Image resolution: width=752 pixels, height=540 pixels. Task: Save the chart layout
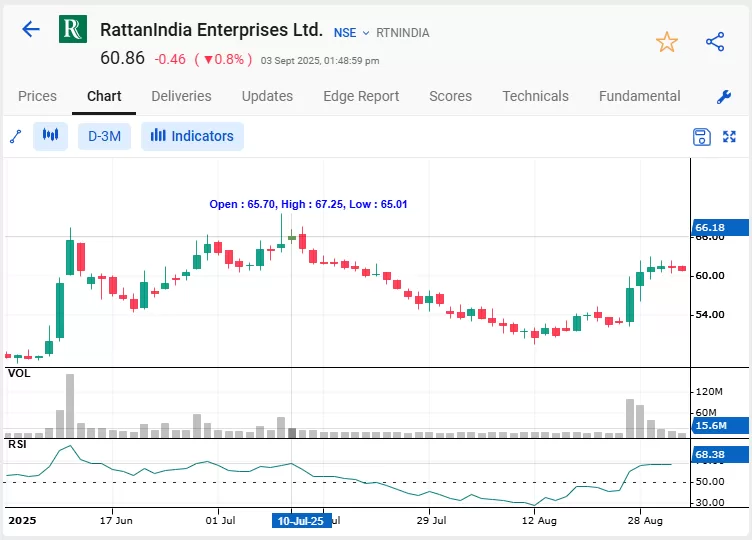(x=702, y=137)
